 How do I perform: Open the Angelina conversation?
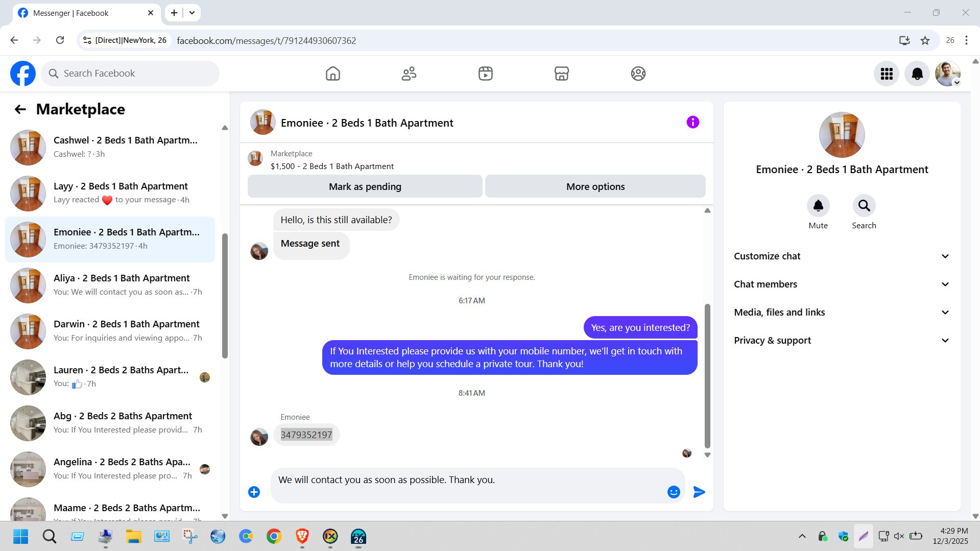point(110,469)
